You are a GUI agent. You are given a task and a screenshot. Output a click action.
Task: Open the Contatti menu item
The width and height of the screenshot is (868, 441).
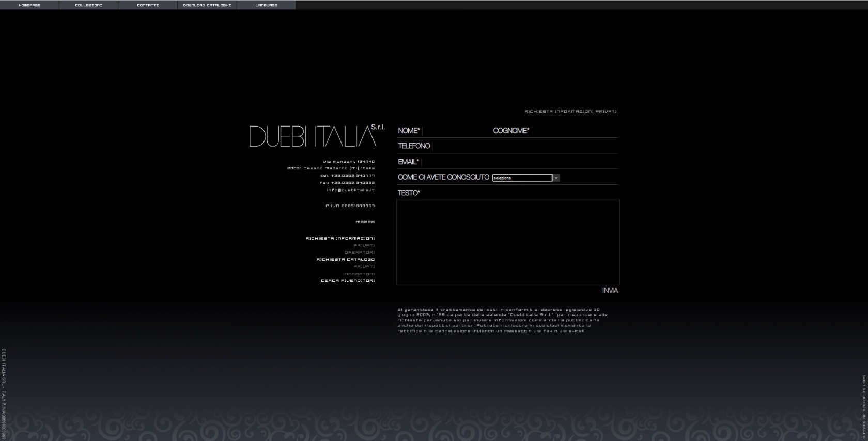tap(148, 5)
